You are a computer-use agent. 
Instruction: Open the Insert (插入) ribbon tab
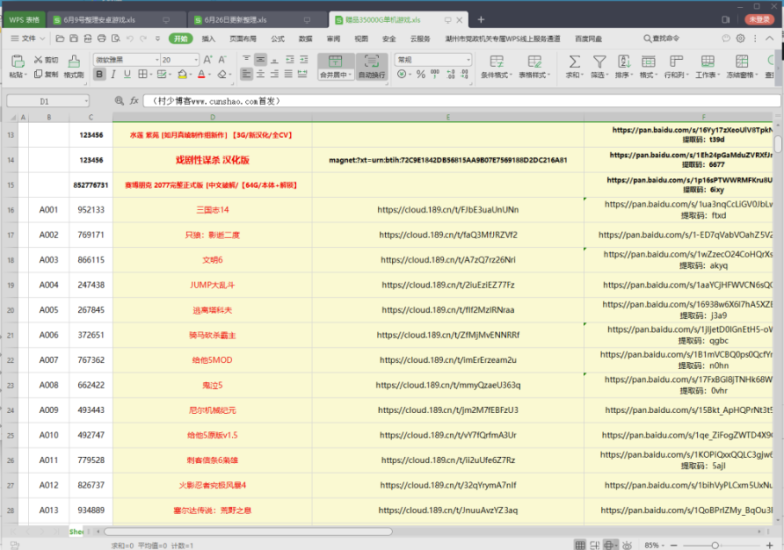[208, 38]
